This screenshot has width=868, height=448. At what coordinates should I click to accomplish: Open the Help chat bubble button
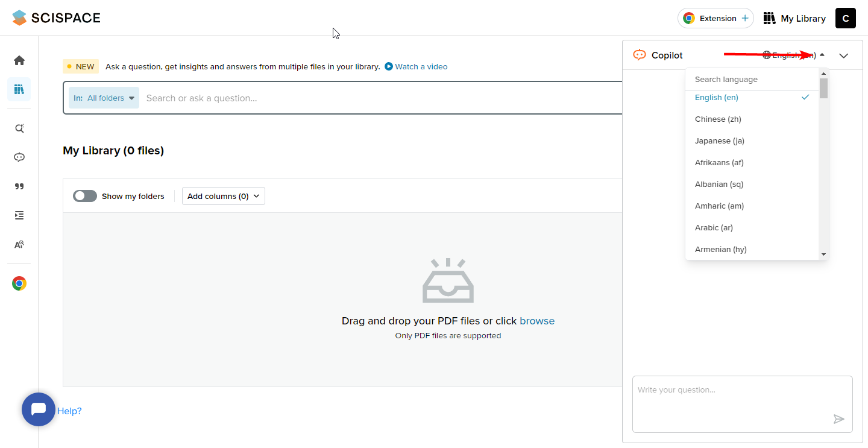tap(39, 409)
